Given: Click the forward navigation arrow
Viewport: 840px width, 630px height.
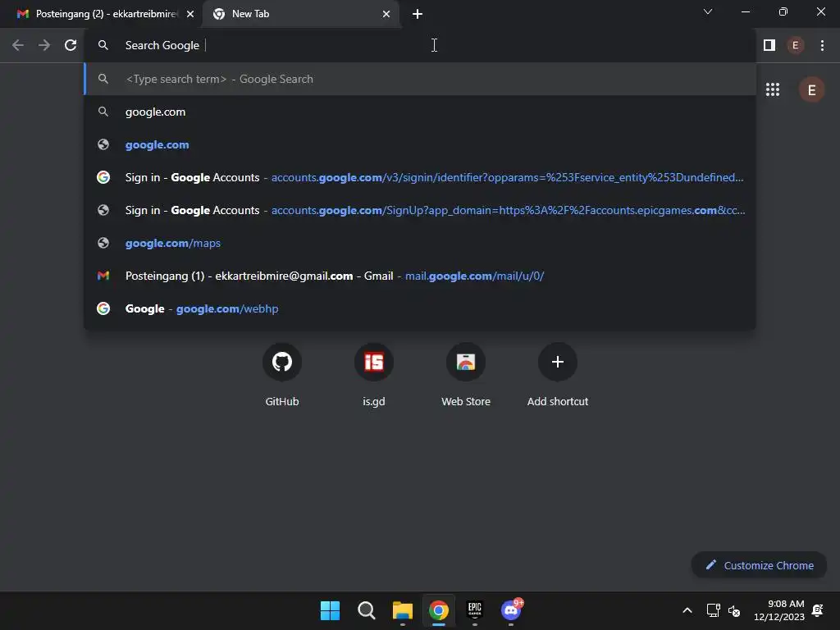Looking at the screenshot, I should click(x=44, y=46).
